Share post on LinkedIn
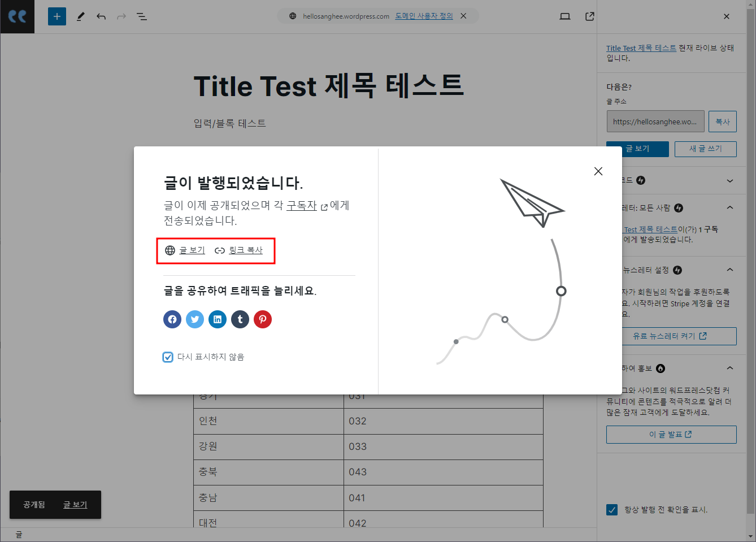Screen dimensions: 756x542 coord(218,319)
